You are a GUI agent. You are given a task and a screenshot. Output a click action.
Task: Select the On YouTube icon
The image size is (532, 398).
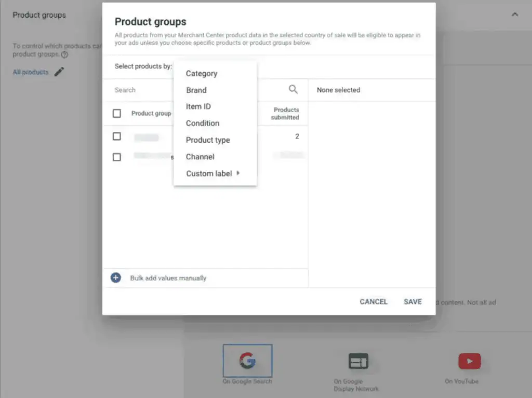469,361
